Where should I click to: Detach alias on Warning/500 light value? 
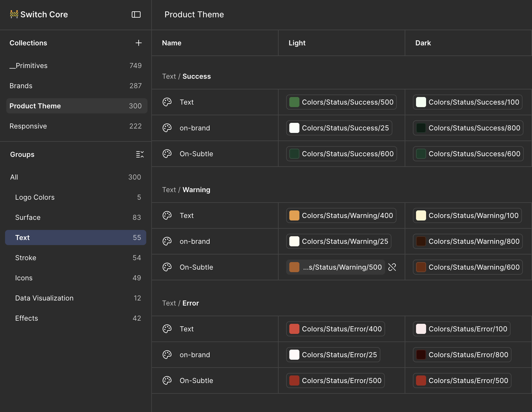(392, 267)
